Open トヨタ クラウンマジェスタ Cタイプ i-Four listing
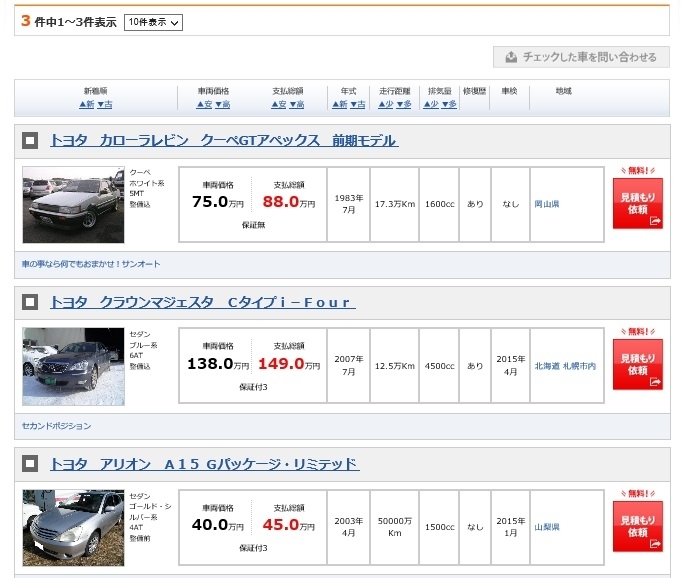 [202, 302]
